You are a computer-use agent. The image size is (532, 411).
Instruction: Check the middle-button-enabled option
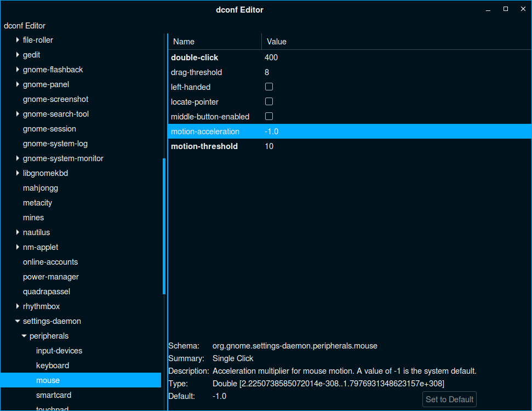(269, 117)
